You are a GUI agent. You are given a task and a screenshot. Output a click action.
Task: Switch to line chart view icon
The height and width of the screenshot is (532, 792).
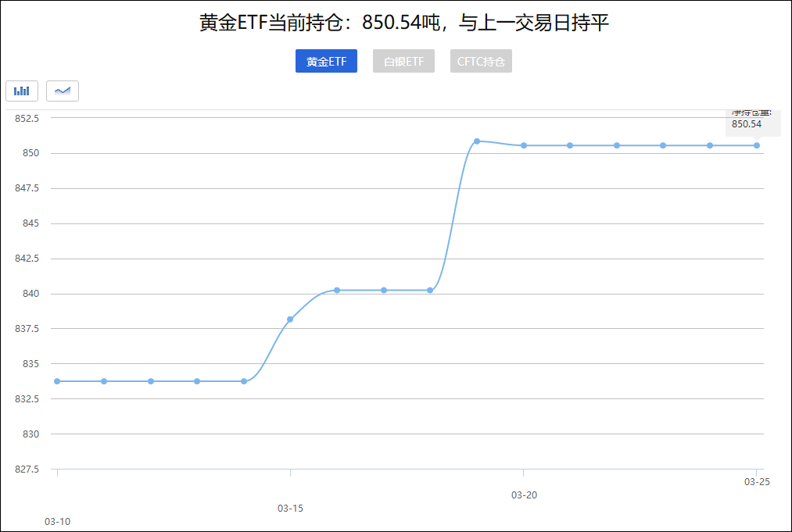pyautogui.click(x=63, y=91)
